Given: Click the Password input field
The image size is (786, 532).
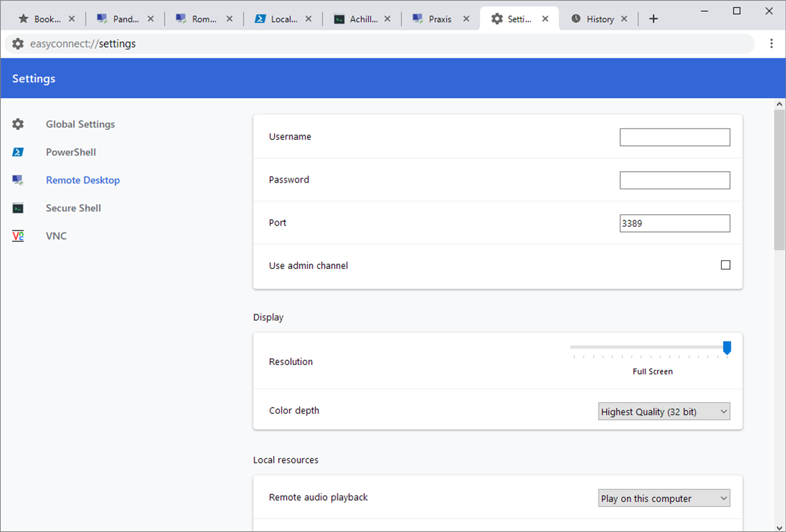Looking at the screenshot, I should coord(674,180).
